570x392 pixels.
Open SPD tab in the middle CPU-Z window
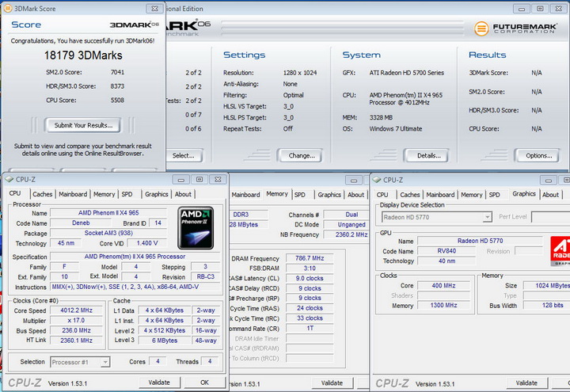[299, 194]
